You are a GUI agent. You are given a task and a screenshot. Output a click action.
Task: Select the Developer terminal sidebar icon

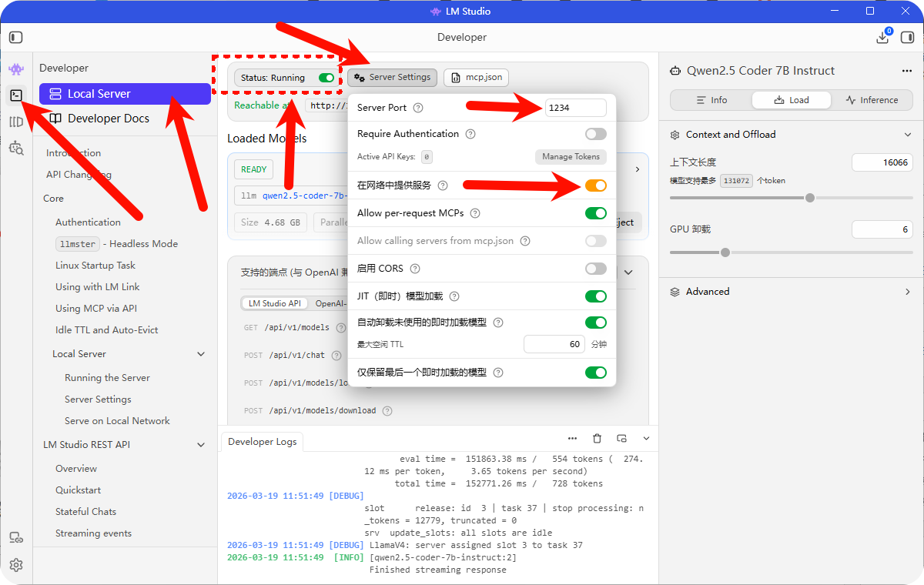pyautogui.click(x=15, y=95)
